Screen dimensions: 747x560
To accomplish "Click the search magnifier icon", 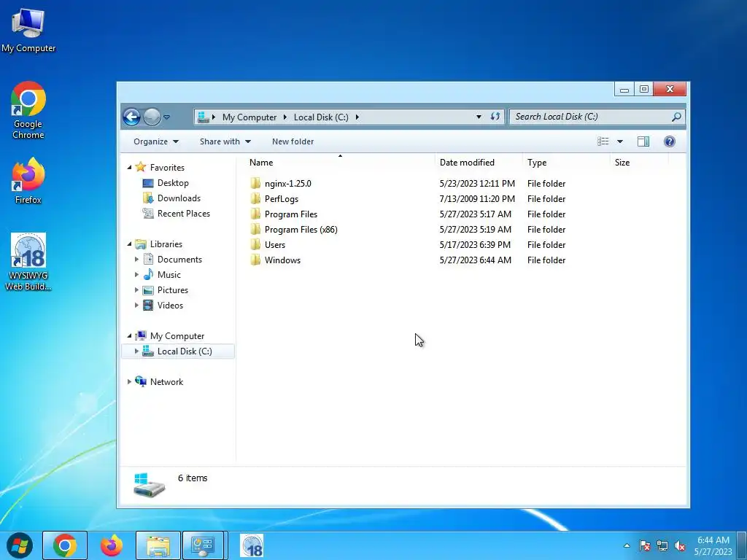I will (676, 117).
